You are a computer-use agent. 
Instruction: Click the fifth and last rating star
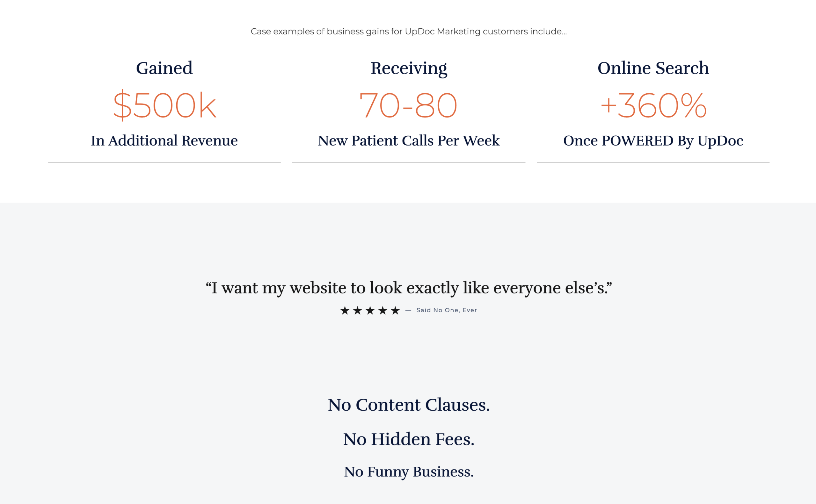pyautogui.click(x=396, y=311)
